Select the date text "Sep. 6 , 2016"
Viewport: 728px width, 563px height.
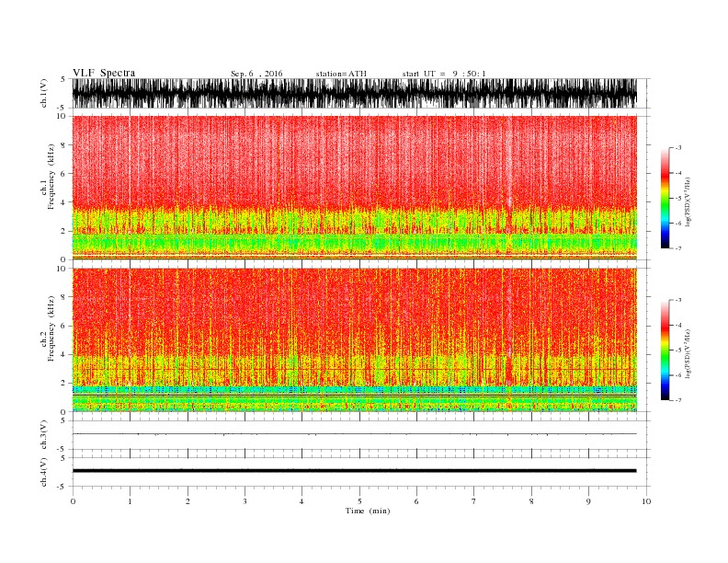click(x=256, y=74)
